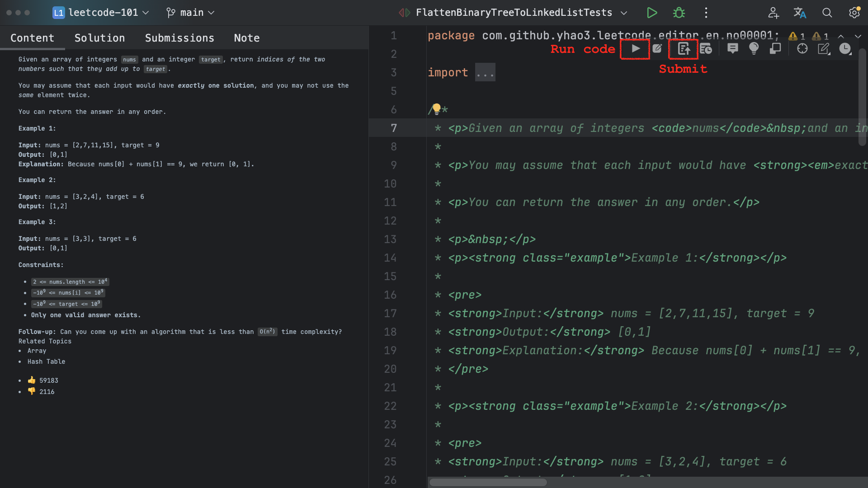Viewport: 868px width, 488px height.
Task: Submit the solution with the upload document icon
Action: 684,49
